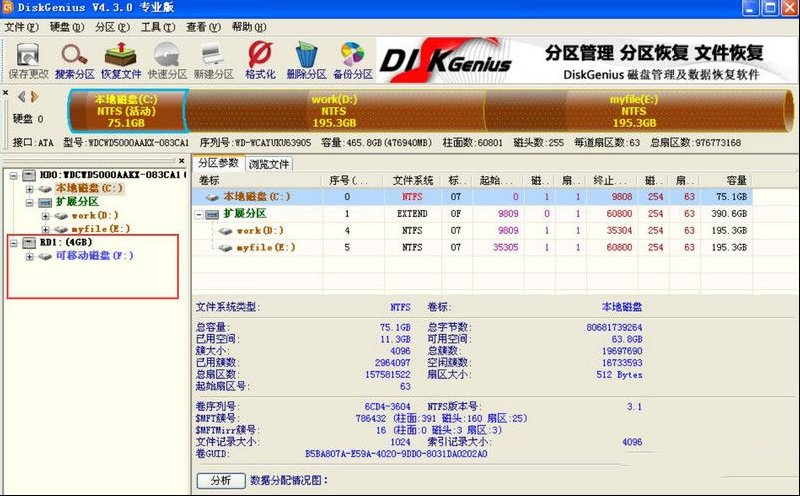
Task: Open the 工具(T) menu
Action: [158, 27]
